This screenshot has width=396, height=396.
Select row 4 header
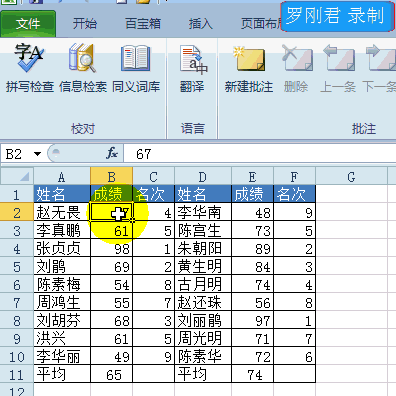(17, 248)
